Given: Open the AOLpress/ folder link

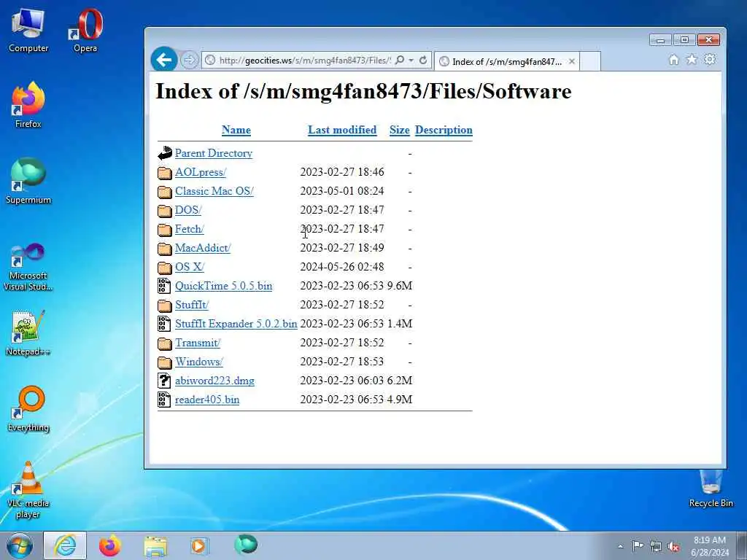Looking at the screenshot, I should (201, 172).
